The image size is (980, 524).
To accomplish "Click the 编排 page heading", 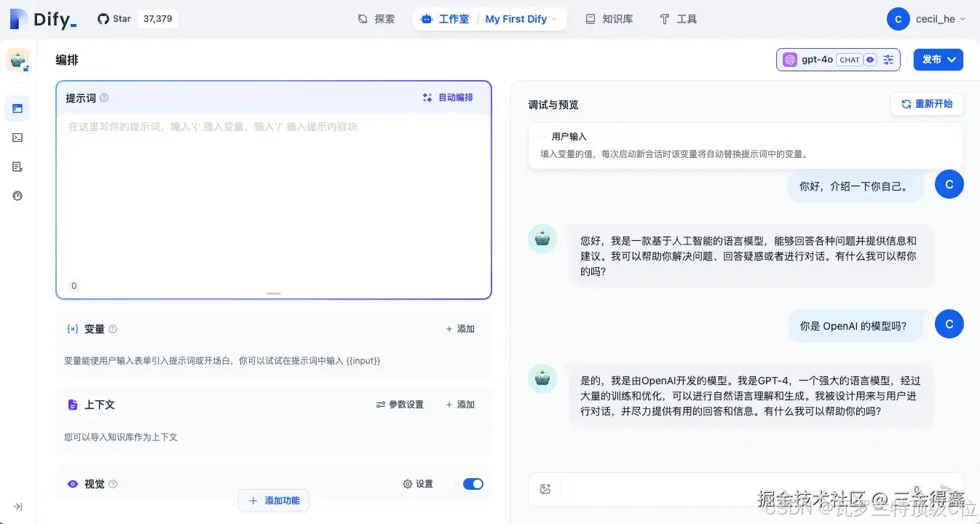I will (x=67, y=60).
